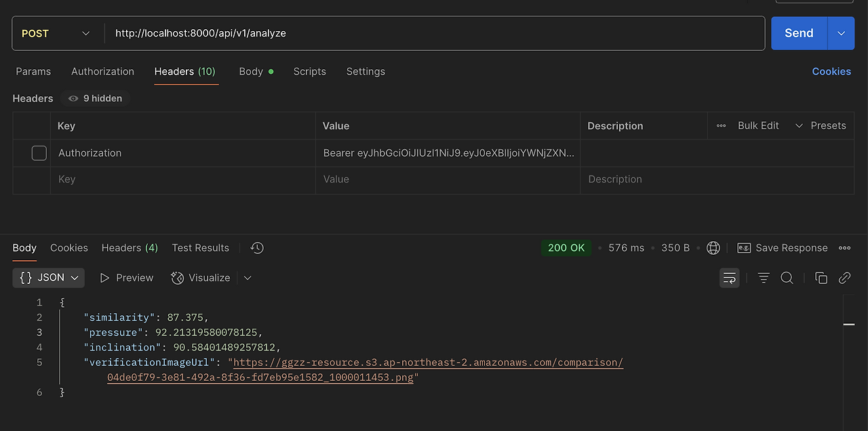
Task: Switch to response Cookies tab
Action: [x=69, y=248]
